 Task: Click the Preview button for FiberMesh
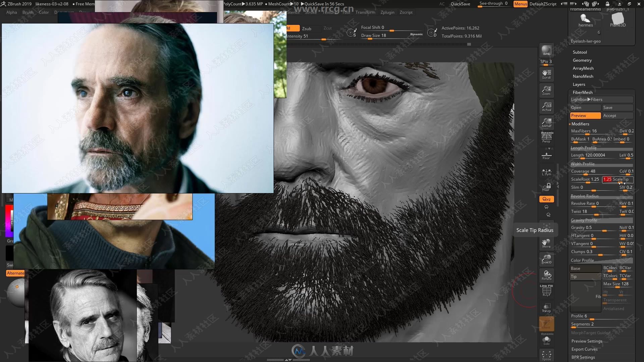tap(585, 115)
